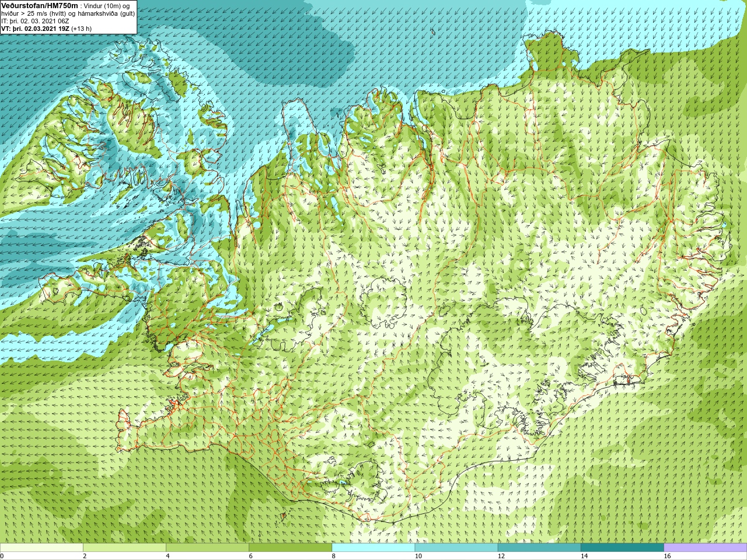Click the legend scale value '8'

coord(333,556)
